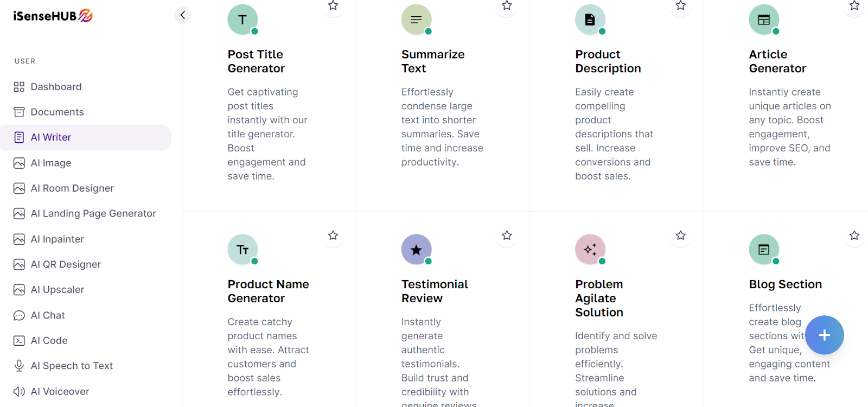Toggle favorite star on Problem Agitate Solution

coord(680,236)
